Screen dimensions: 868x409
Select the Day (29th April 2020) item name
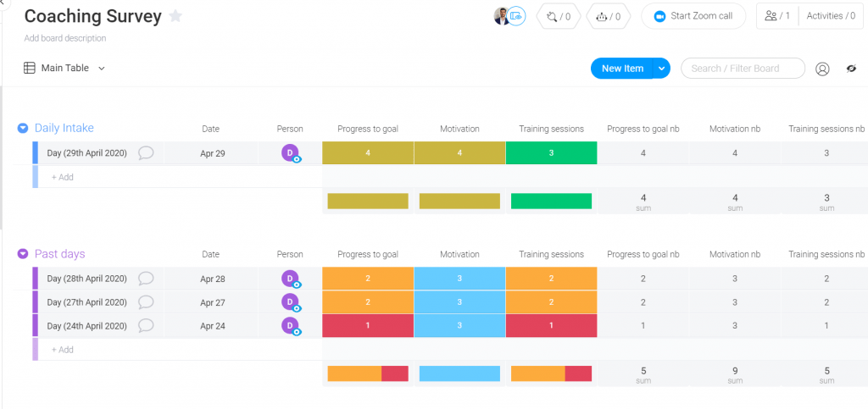click(x=87, y=153)
